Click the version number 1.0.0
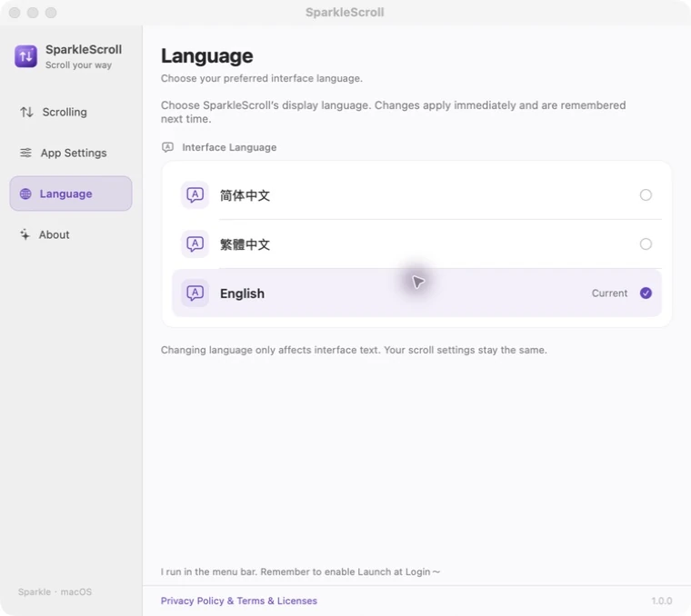Image resolution: width=691 pixels, height=616 pixels. tap(662, 601)
